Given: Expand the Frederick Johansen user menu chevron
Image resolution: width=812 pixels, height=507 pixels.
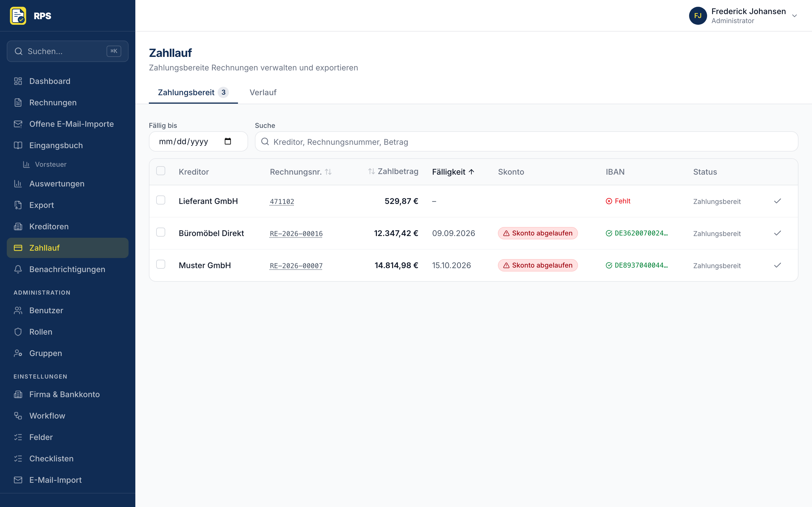Looking at the screenshot, I should click(x=794, y=16).
